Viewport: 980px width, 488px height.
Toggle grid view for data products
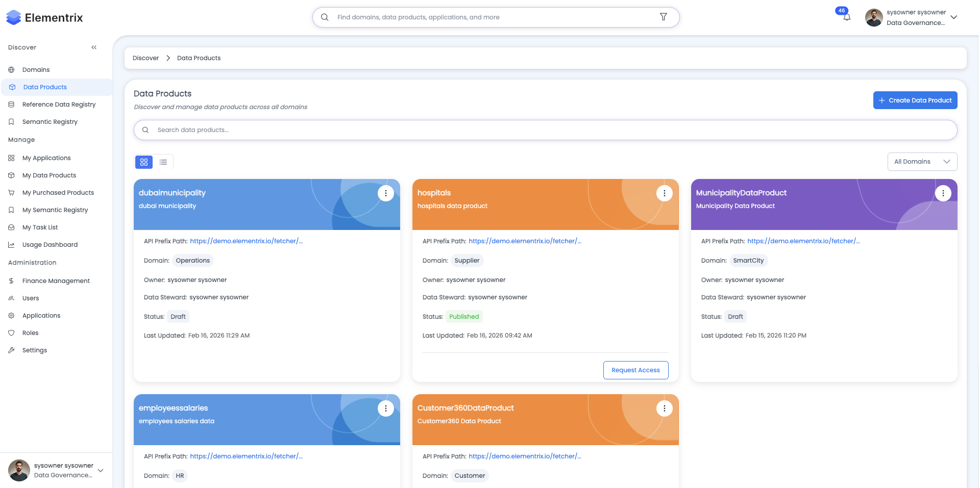click(143, 162)
